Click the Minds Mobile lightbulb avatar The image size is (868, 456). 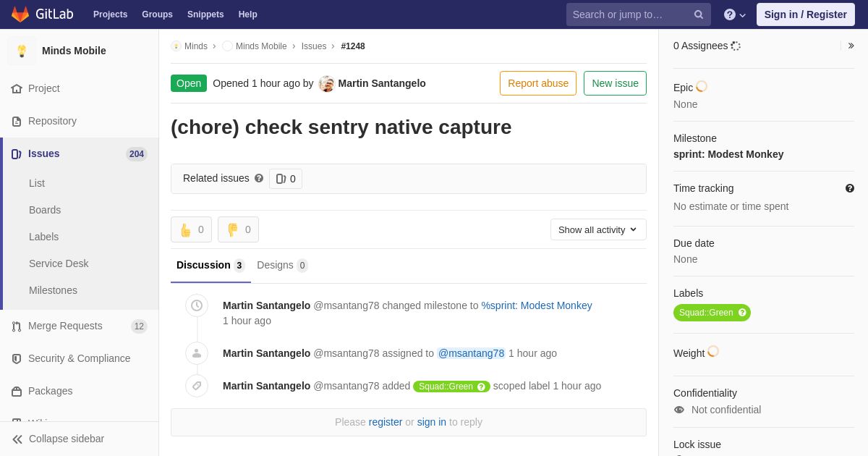pos(22,51)
